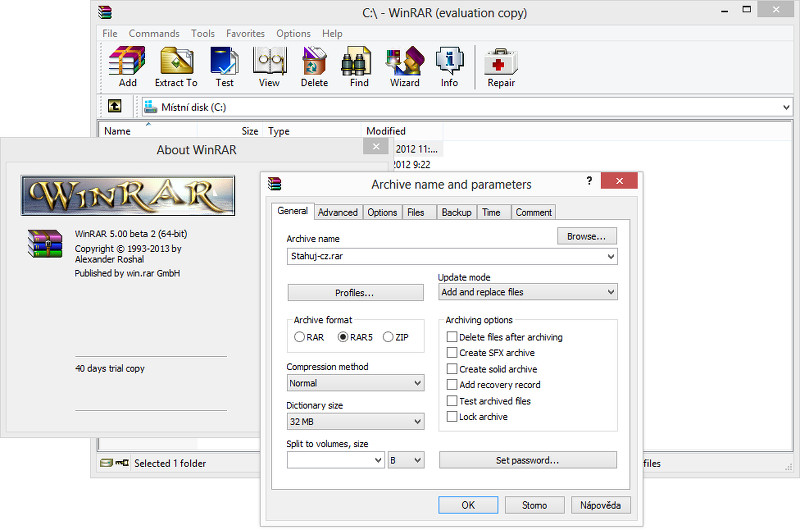Open the Archive name dropdown
The image size is (800, 530).
(x=611, y=257)
